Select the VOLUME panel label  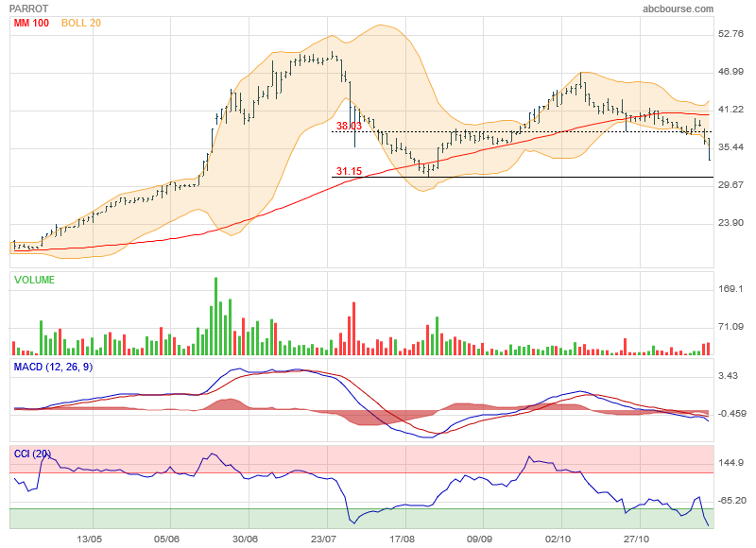click(x=34, y=280)
